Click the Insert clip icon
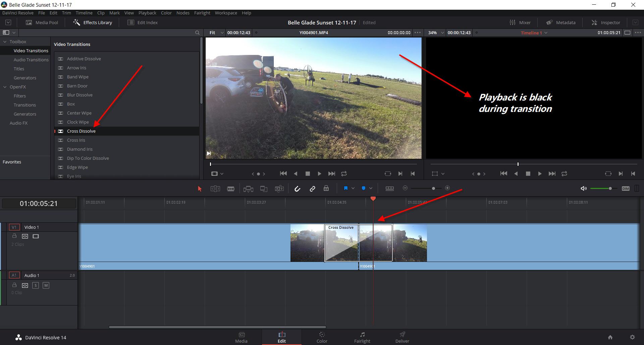The image size is (644, 345). click(x=248, y=189)
